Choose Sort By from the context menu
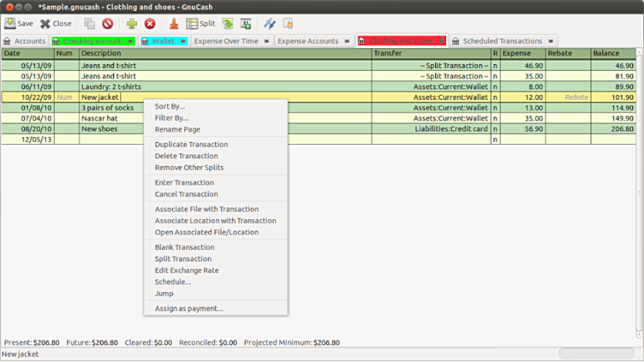The width and height of the screenshot is (644, 362). (x=169, y=106)
